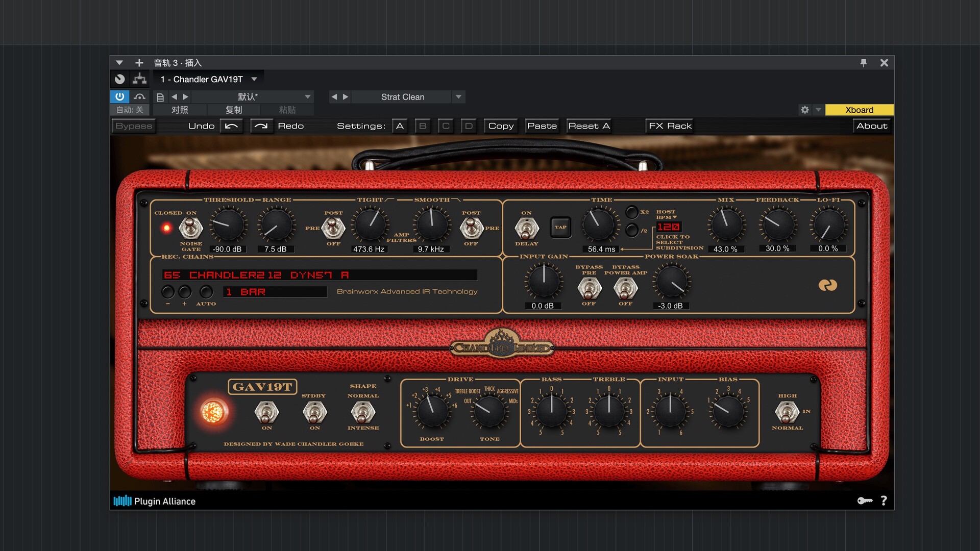This screenshot has width=980, height=551.
Task: Toggle the Bypass Power Amp switch
Action: coord(626,289)
